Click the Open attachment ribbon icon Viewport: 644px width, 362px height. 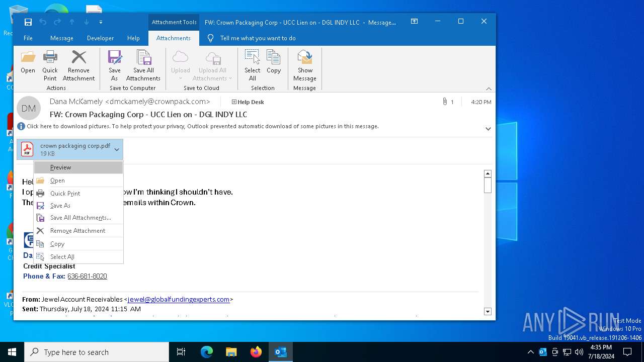28,62
